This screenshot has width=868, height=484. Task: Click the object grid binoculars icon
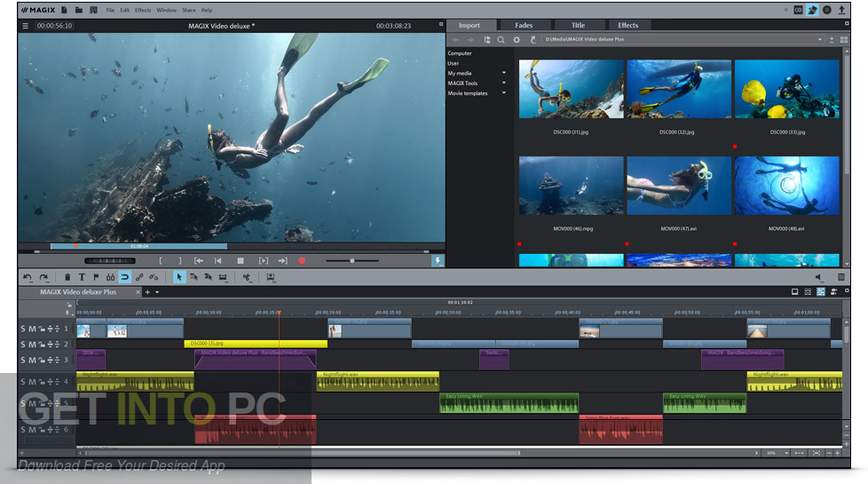[x=110, y=277]
